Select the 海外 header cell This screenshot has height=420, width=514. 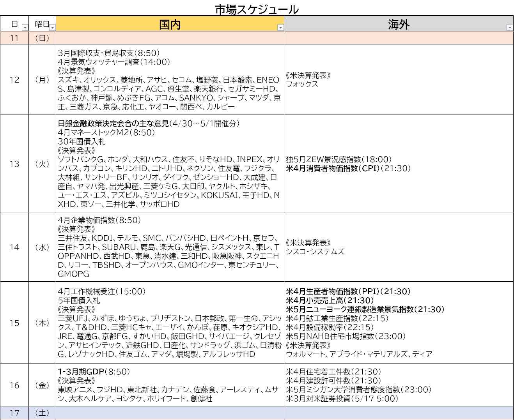pos(399,24)
